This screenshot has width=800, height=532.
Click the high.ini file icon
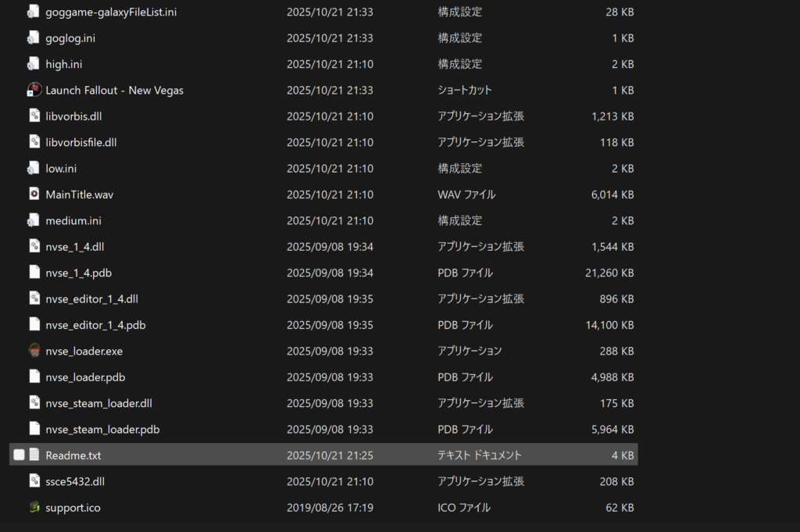tap(34, 64)
